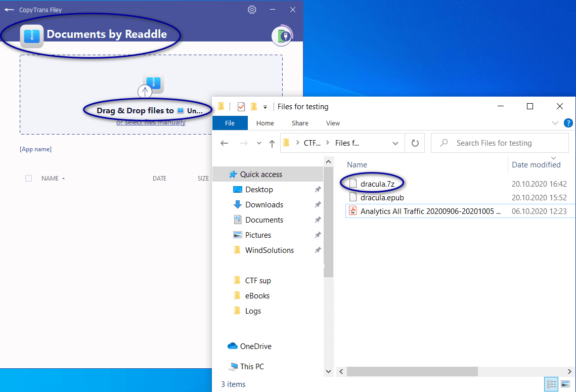Open address bar history dropdown
The height and width of the screenshot is (392, 576).
[395, 143]
